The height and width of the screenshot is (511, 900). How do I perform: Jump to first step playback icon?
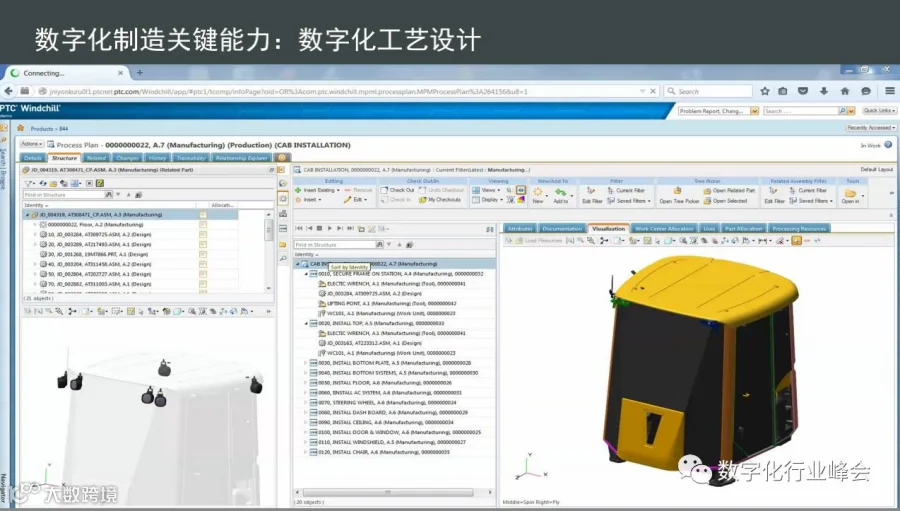(x=299, y=229)
